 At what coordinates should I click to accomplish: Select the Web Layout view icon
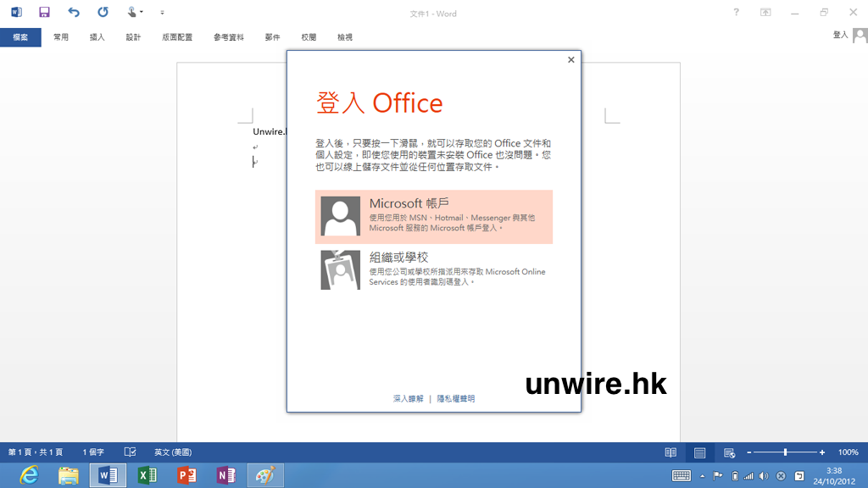pos(729,452)
